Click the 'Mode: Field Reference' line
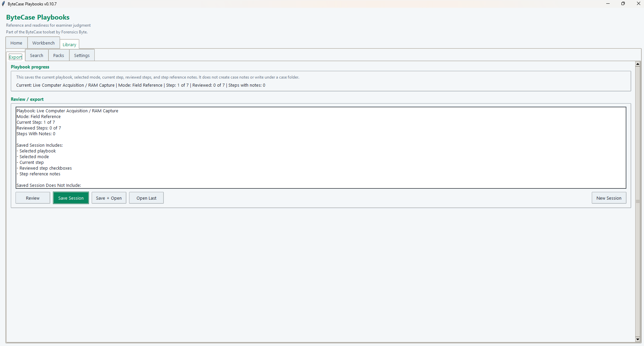This screenshot has height=346, width=644. [x=39, y=116]
